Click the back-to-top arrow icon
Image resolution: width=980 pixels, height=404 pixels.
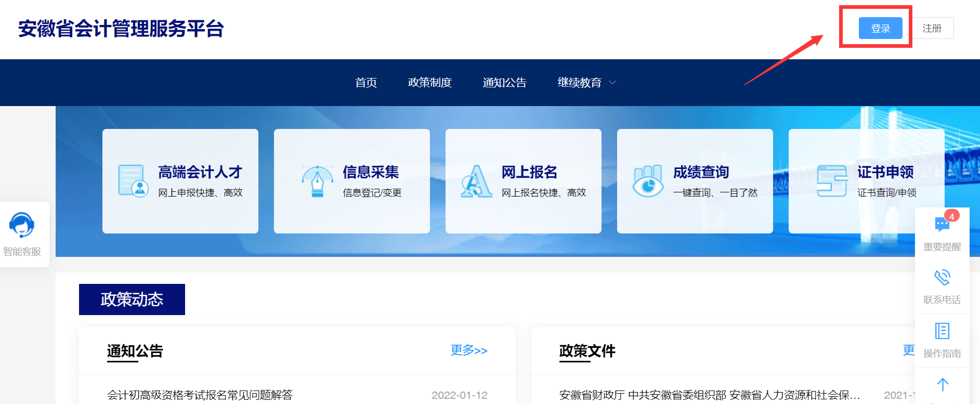coord(942,385)
